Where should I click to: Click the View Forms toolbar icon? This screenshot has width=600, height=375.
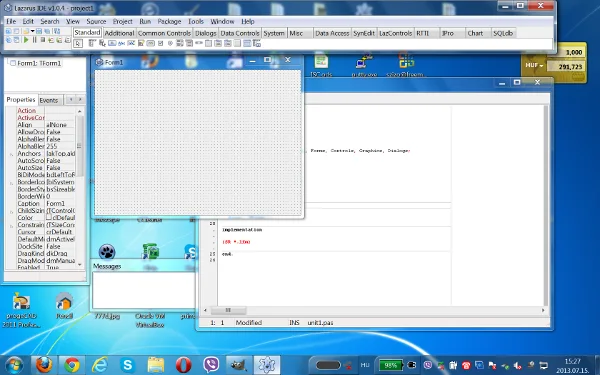16,40
